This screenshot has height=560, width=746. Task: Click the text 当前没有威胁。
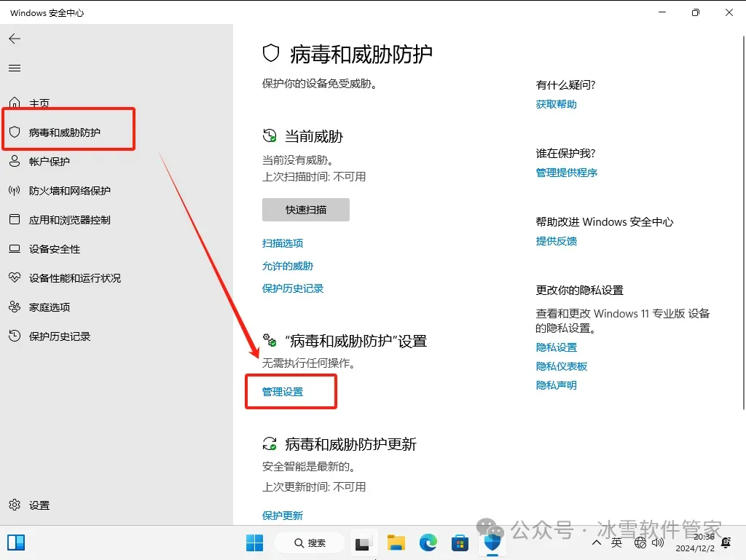[x=298, y=159]
